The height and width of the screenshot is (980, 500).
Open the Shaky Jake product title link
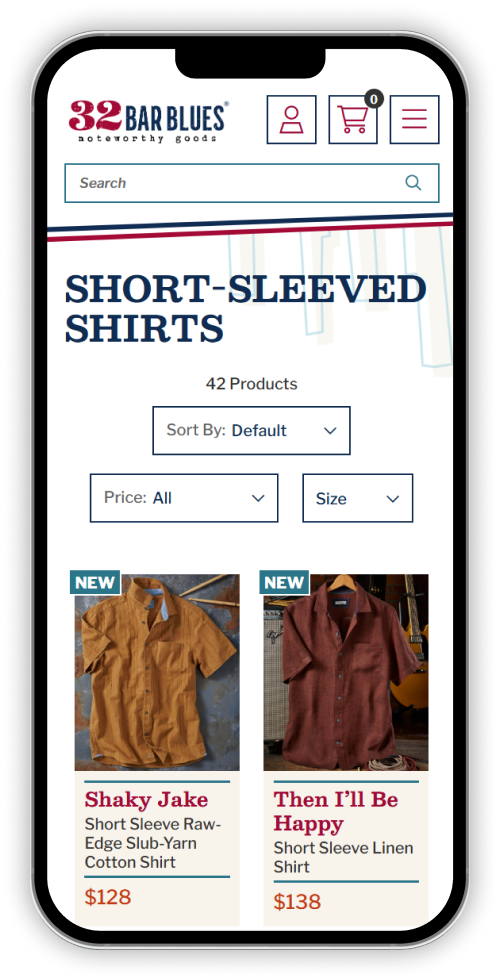click(146, 799)
